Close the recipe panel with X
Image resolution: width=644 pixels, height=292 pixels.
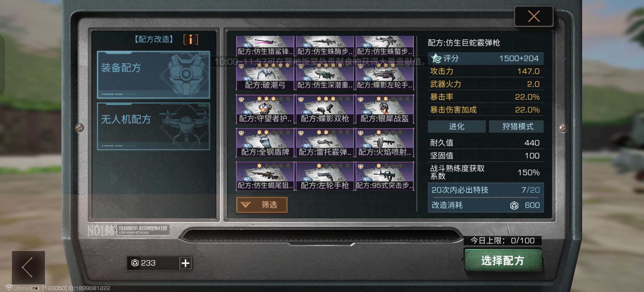tap(534, 17)
